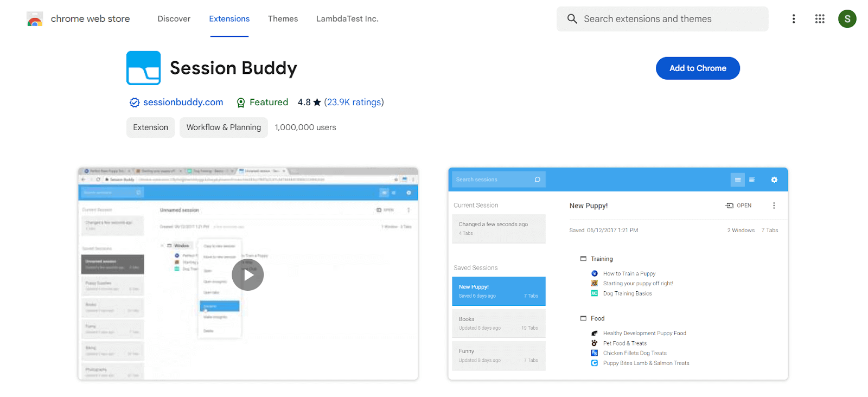Click the OPEN button for New Puppy! session
868x397 pixels.
tap(739, 206)
